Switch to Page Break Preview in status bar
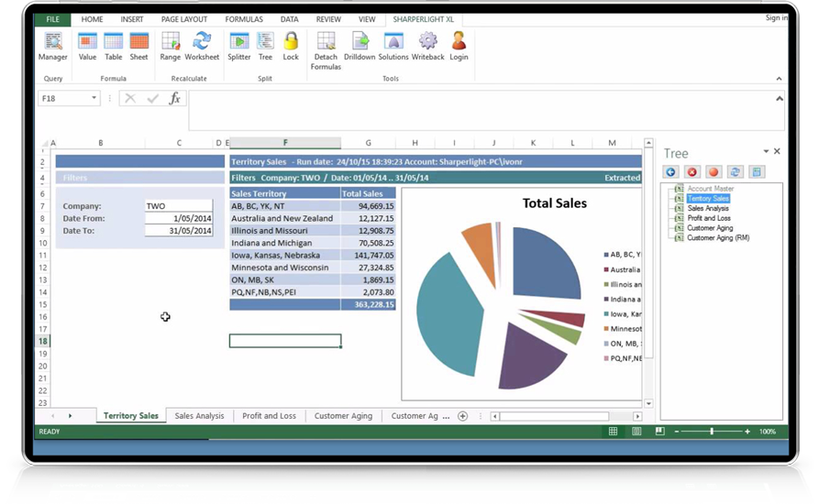 (660, 432)
